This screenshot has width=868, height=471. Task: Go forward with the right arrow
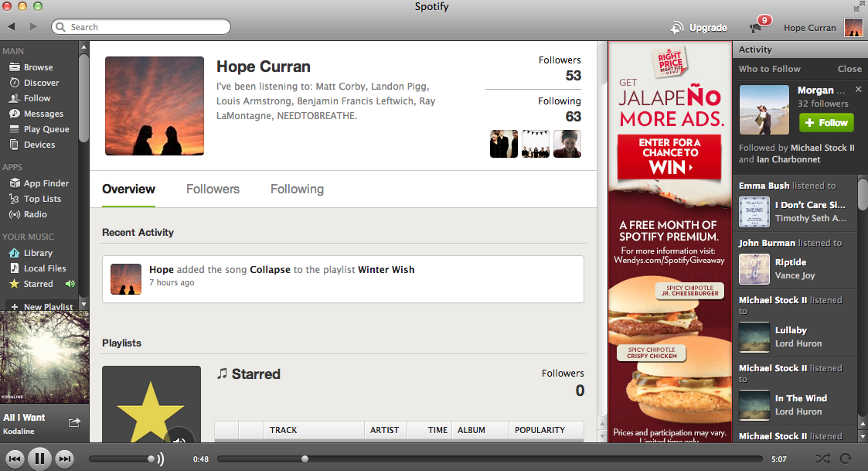pos(33,26)
